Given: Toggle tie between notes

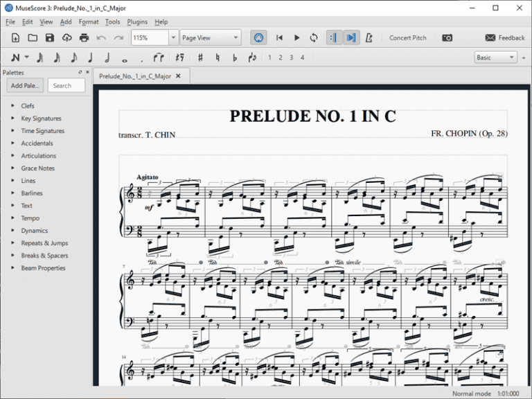Looking at the screenshot, I should click(x=159, y=57).
